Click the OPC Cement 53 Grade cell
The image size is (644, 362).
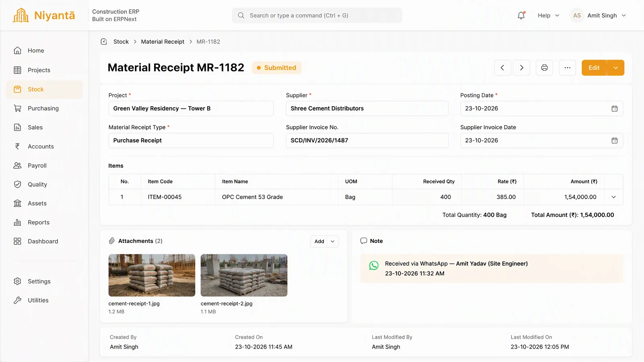pos(277,197)
